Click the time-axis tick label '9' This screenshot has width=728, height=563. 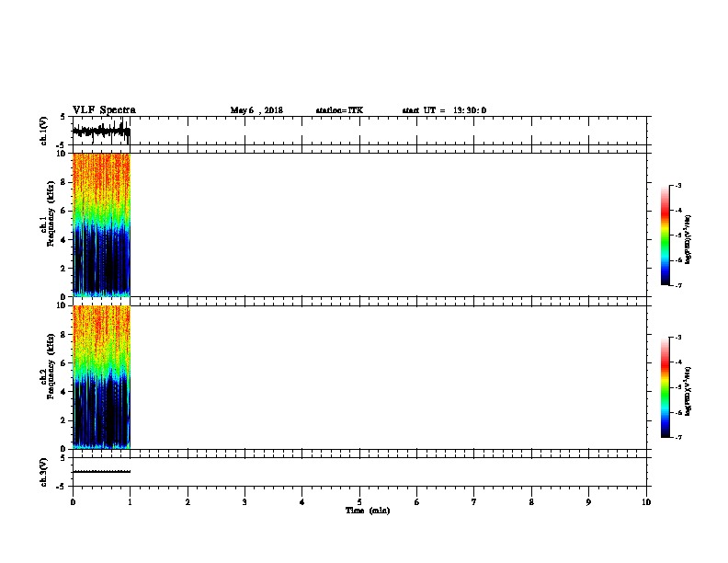[588, 501]
